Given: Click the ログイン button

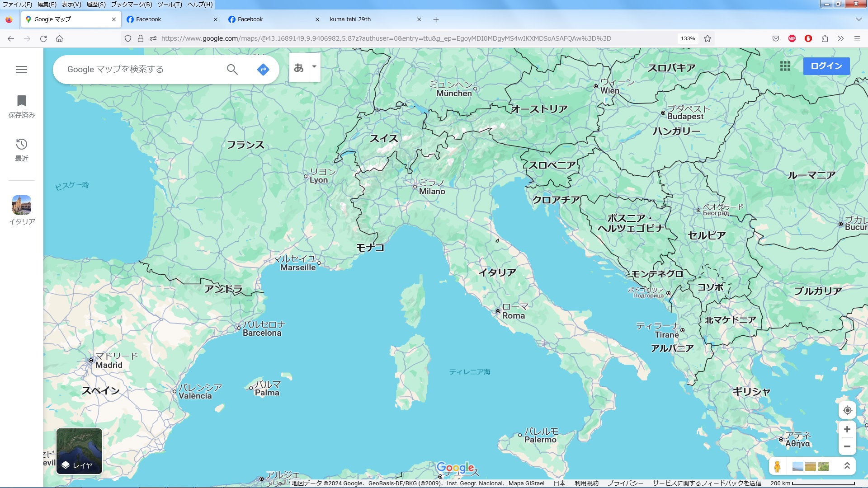Looking at the screenshot, I should click(826, 66).
